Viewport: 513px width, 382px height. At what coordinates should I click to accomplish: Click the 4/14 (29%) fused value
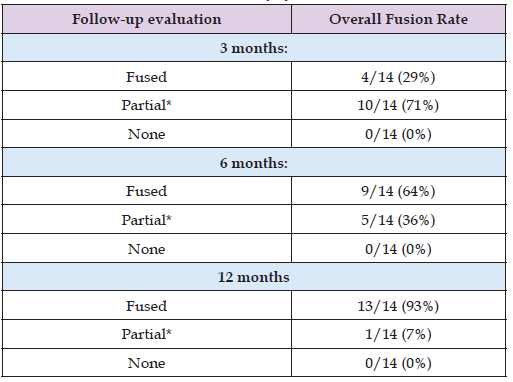click(x=398, y=77)
